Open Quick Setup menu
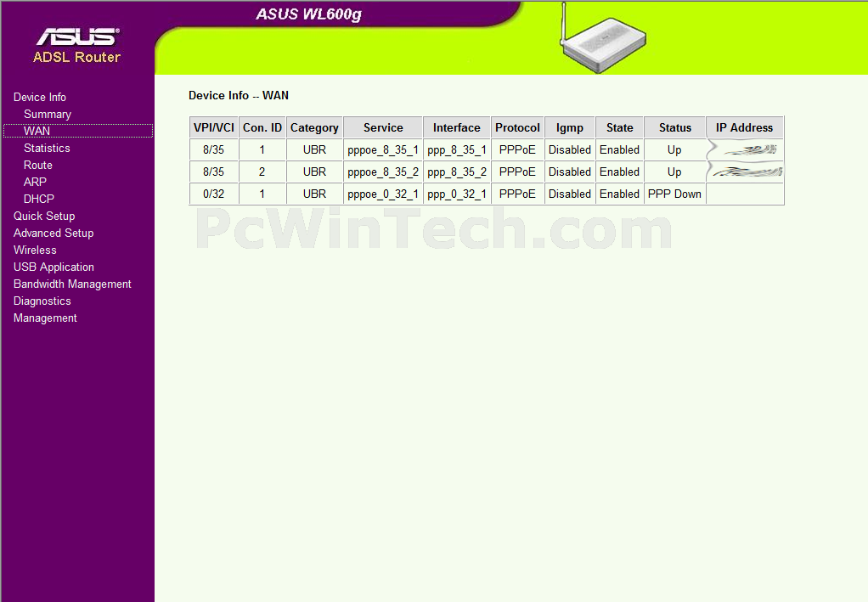 pyautogui.click(x=44, y=217)
